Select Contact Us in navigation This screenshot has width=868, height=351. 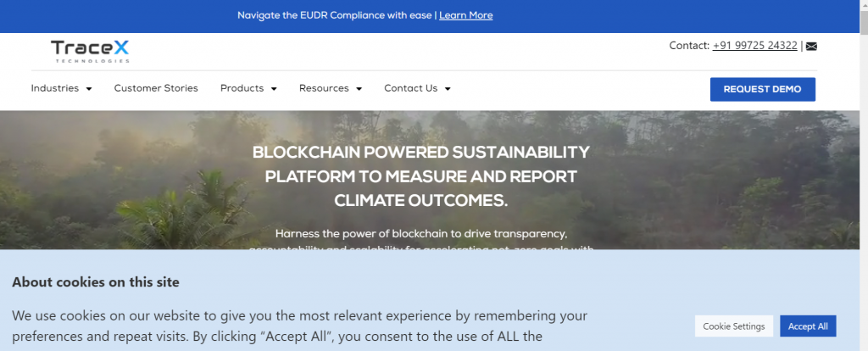point(410,88)
